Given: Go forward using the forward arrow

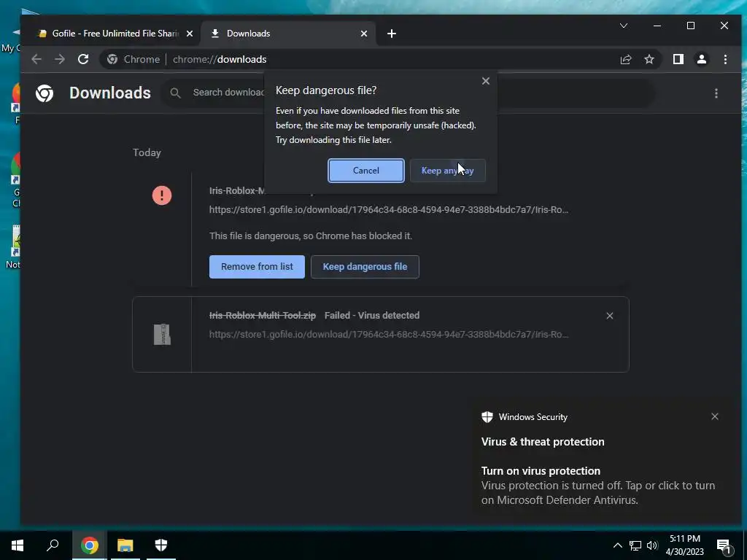Looking at the screenshot, I should 60,59.
